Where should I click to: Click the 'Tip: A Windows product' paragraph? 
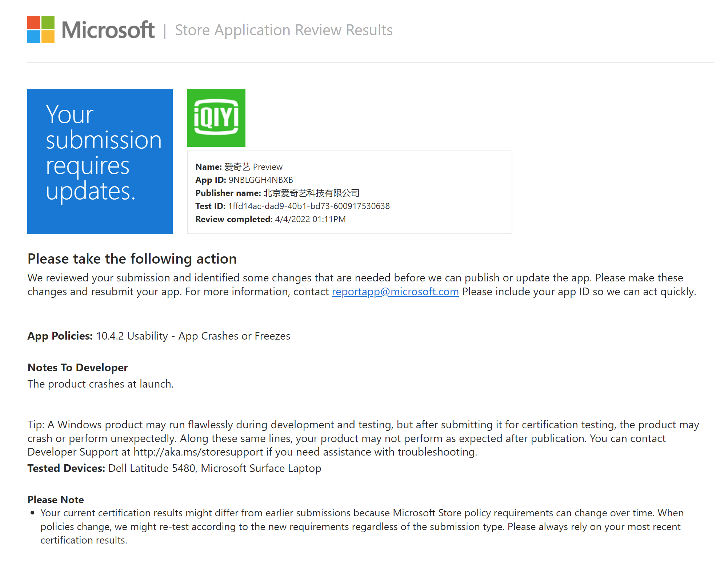(363, 438)
